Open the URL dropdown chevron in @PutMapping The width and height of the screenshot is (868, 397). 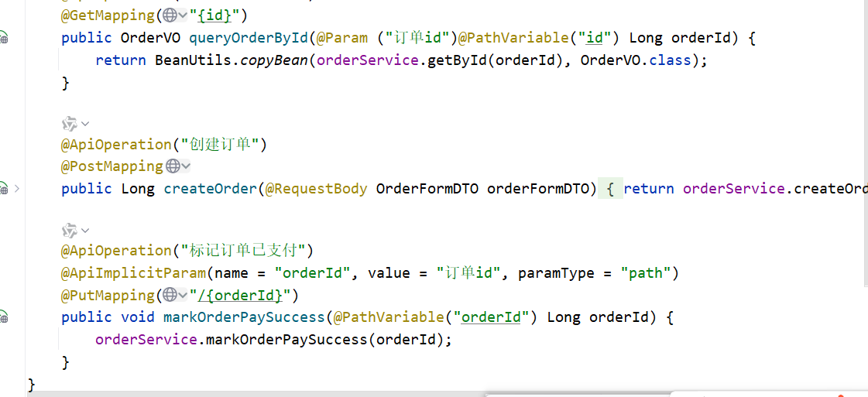point(183,296)
